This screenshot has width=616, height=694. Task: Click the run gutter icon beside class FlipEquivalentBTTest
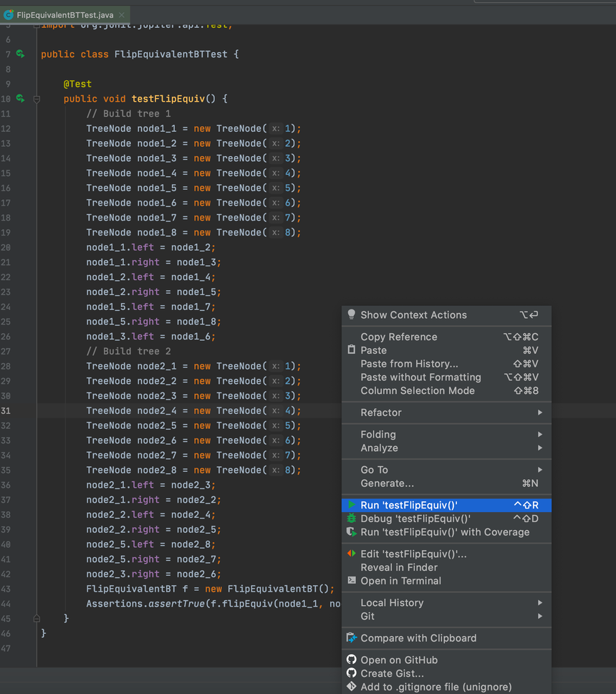point(20,54)
